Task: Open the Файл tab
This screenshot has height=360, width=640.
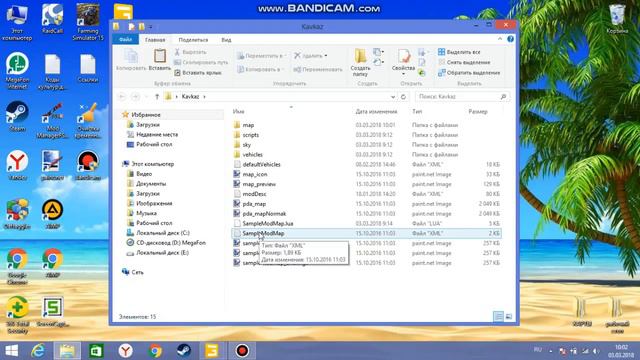Action: point(126,40)
